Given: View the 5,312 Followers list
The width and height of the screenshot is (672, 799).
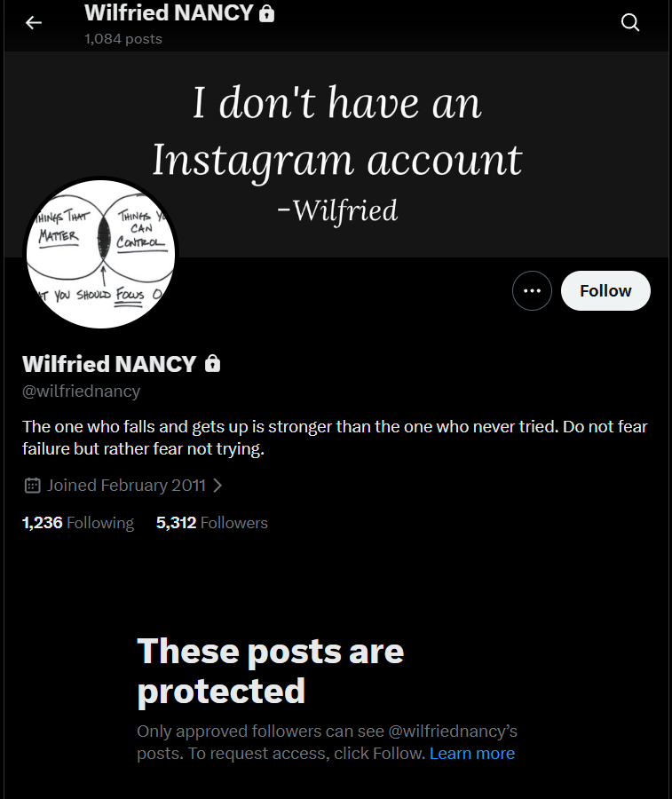Looking at the screenshot, I should pos(211,523).
